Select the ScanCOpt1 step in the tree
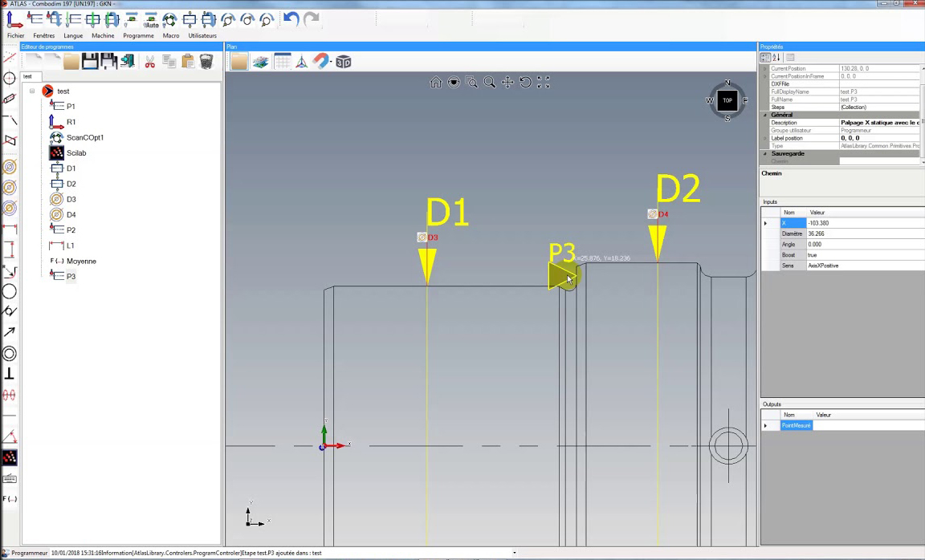Screen dimensions: 925x560 [84, 137]
